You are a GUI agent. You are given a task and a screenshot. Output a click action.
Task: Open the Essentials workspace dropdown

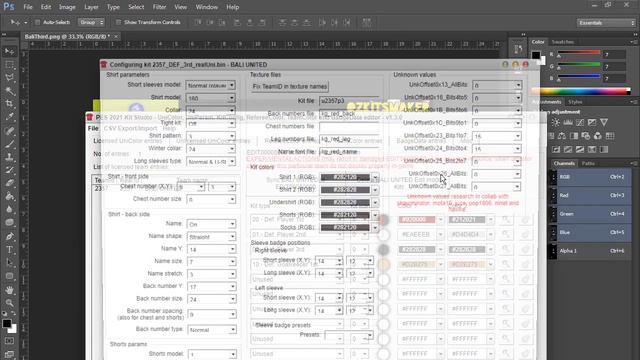(x=607, y=23)
